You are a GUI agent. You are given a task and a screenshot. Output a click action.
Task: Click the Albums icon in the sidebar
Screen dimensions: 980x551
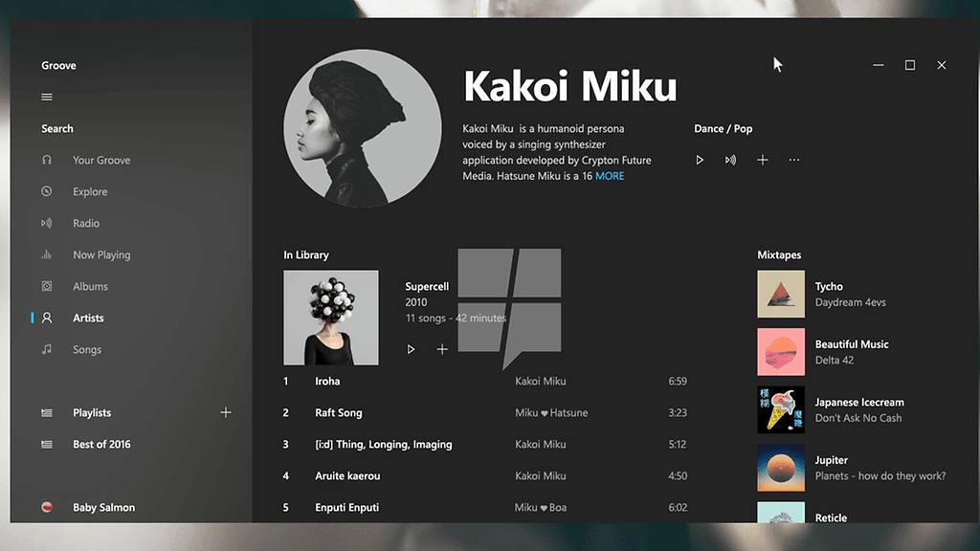(x=47, y=286)
